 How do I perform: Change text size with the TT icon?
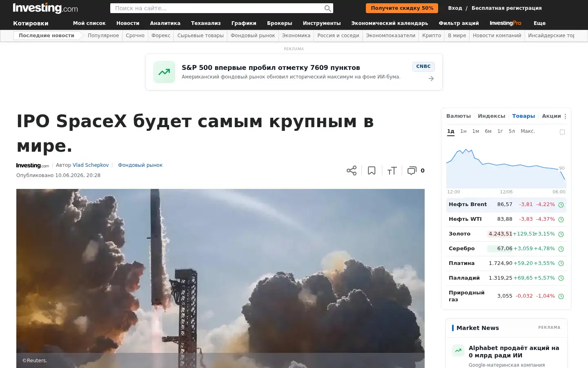pos(392,171)
